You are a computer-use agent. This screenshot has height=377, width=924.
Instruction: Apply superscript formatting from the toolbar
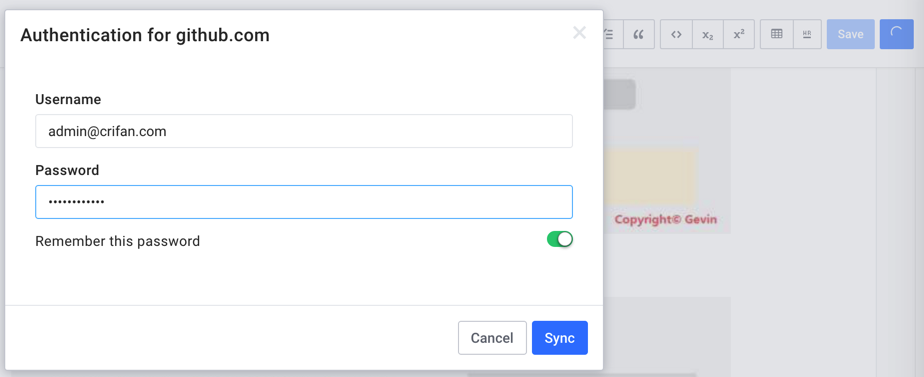(x=739, y=34)
